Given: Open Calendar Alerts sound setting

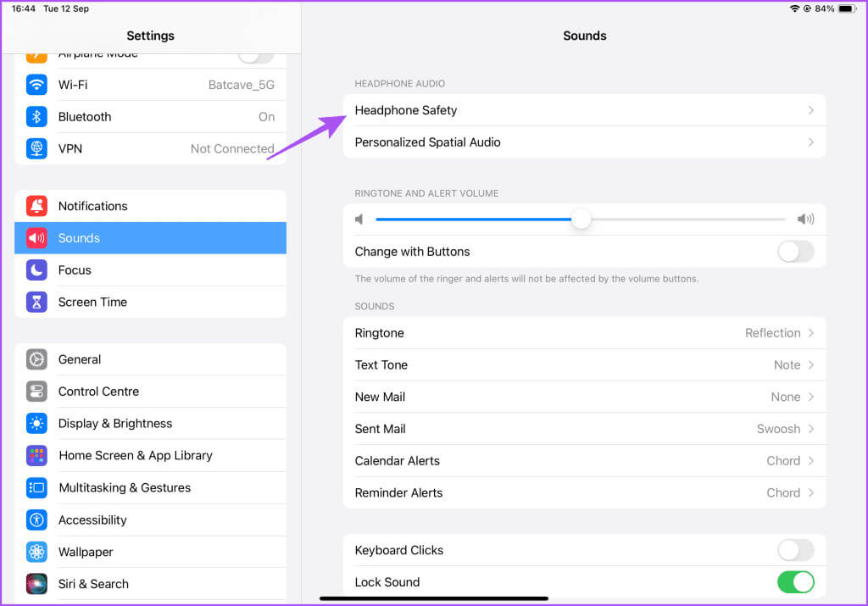Looking at the screenshot, I should click(584, 461).
